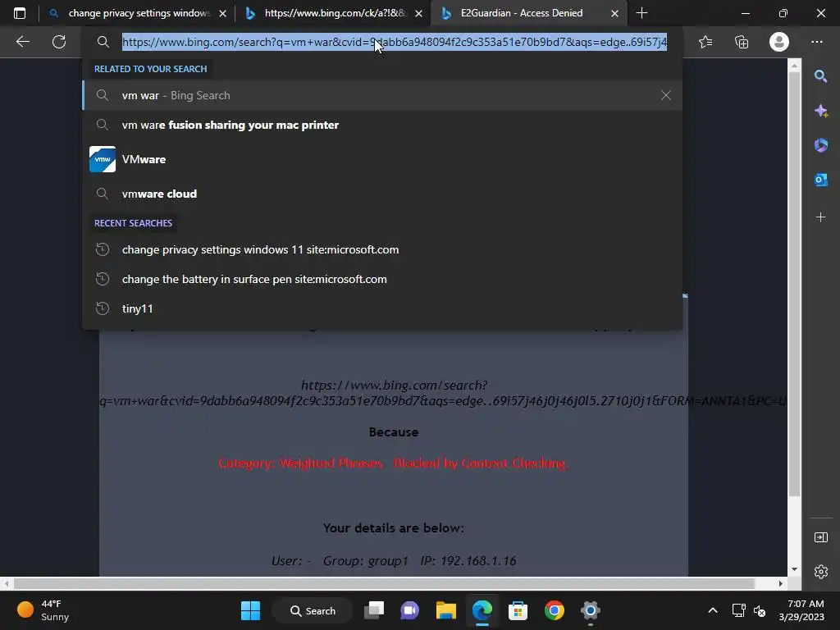The image size is (840, 630).
Task: Open Task View icon in taskbar
Action: 374,610
